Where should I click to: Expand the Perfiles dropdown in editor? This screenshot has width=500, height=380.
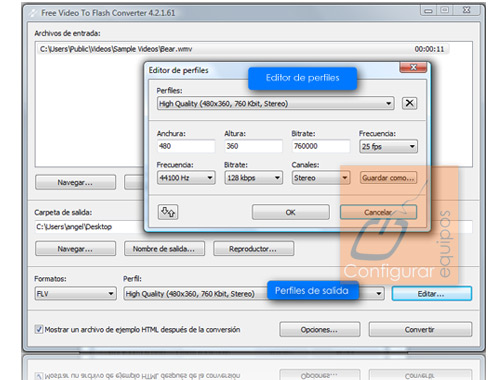click(388, 103)
